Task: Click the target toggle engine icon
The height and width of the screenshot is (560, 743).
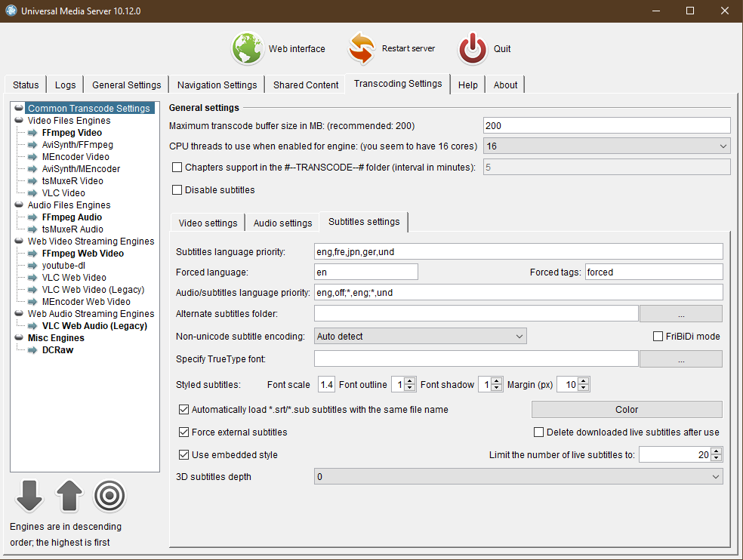Action: pyautogui.click(x=109, y=496)
